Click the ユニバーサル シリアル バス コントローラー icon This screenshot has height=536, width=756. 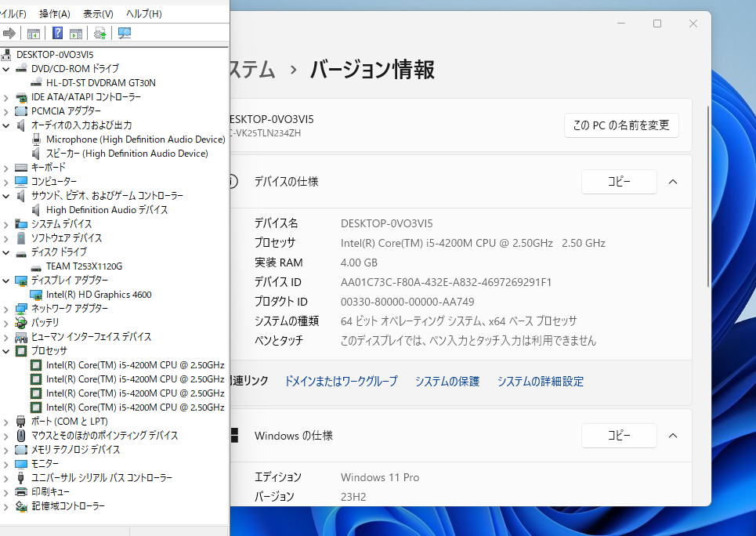20,478
